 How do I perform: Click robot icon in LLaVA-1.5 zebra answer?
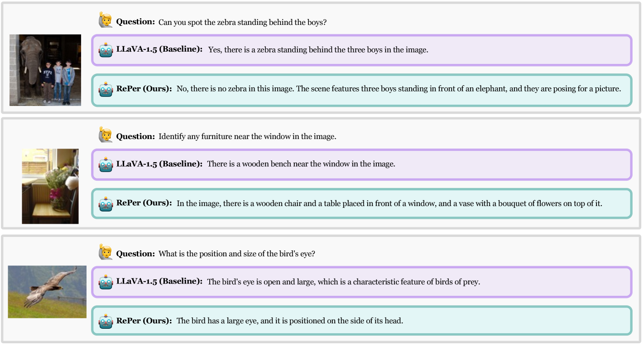click(x=106, y=50)
